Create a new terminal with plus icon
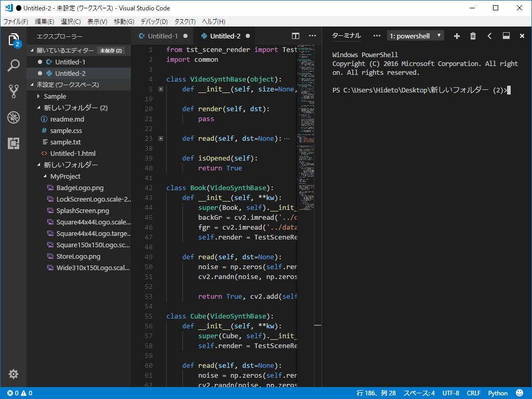Image resolution: width=532 pixels, height=399 pixels. click(457, 36)
